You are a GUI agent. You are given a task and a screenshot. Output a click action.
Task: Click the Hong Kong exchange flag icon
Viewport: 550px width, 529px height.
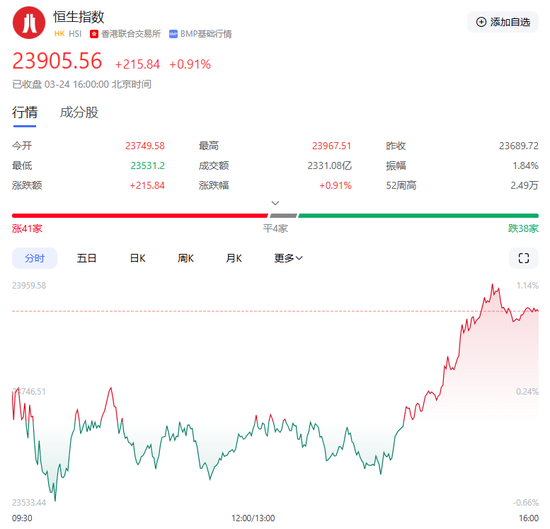pyautogui.click(x=94, y=34)
